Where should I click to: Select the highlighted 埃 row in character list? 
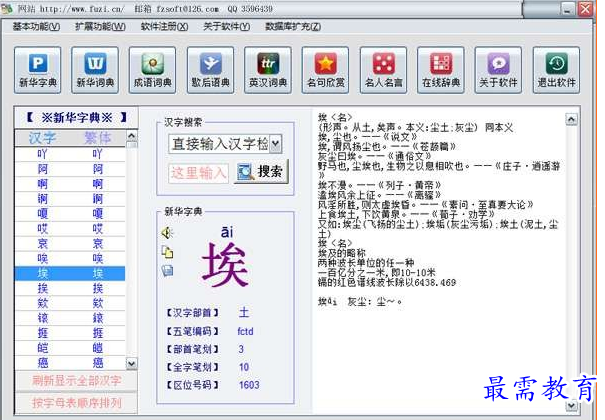pos(70,273)
